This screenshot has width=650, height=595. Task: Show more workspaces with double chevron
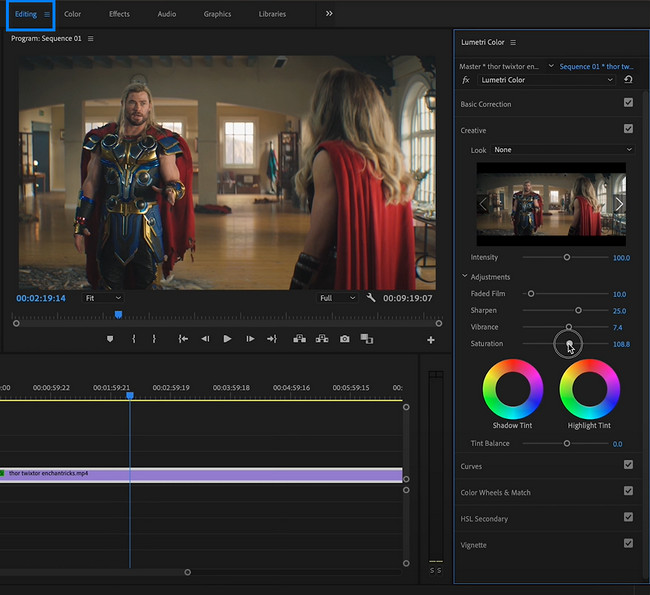[x=329, y=14]
